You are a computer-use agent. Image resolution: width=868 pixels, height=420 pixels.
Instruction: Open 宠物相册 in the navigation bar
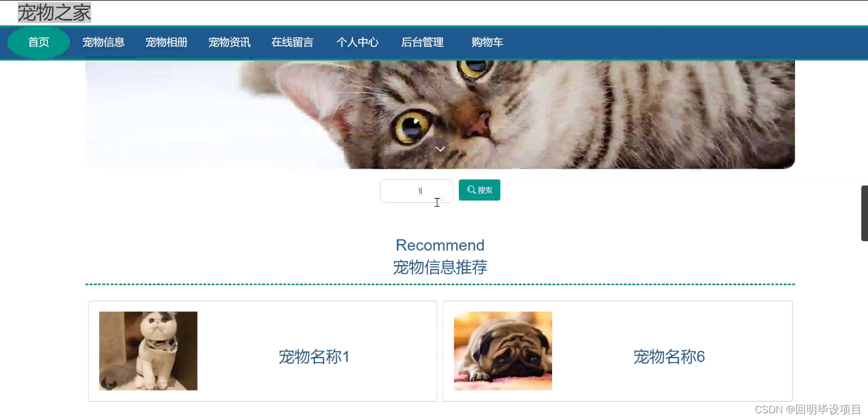[167, 42]
